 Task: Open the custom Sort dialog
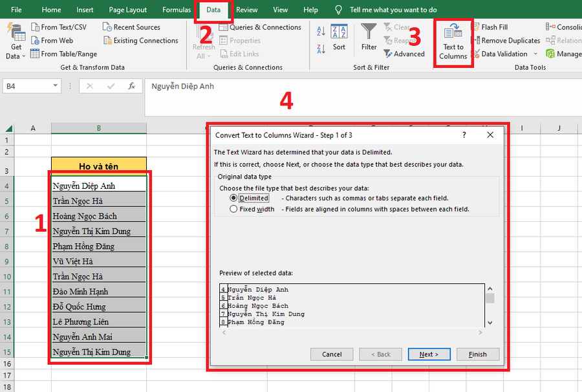339,38
